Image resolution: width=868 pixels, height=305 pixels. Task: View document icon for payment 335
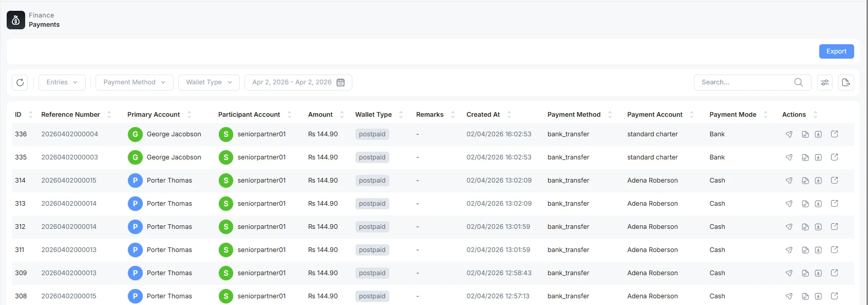click(805, 157)
